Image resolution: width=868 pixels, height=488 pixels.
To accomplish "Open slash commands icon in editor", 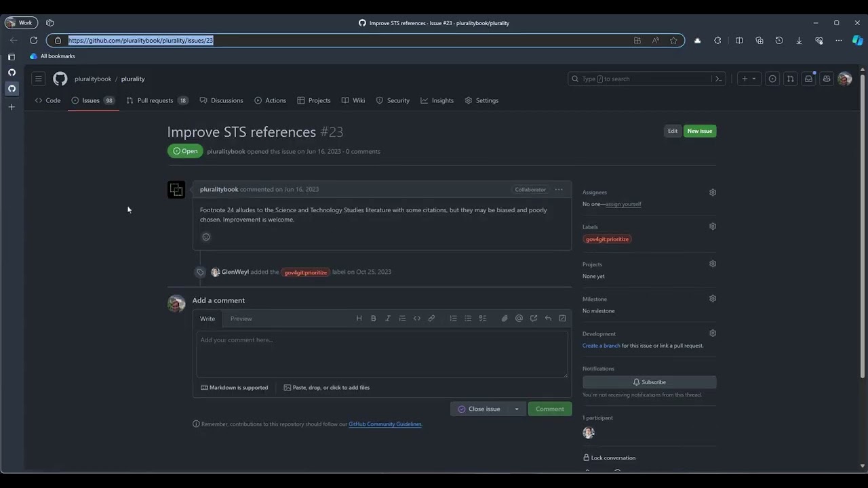I will 562,319.
